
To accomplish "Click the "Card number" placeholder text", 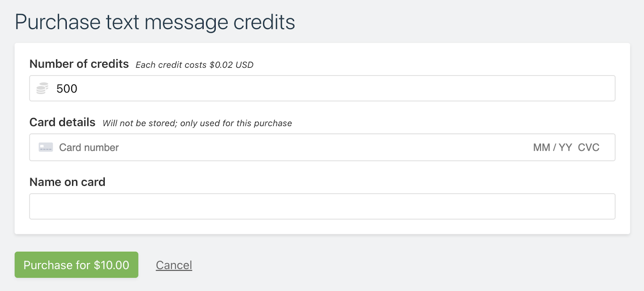I will pyautogui.click(x=89, y=148).
